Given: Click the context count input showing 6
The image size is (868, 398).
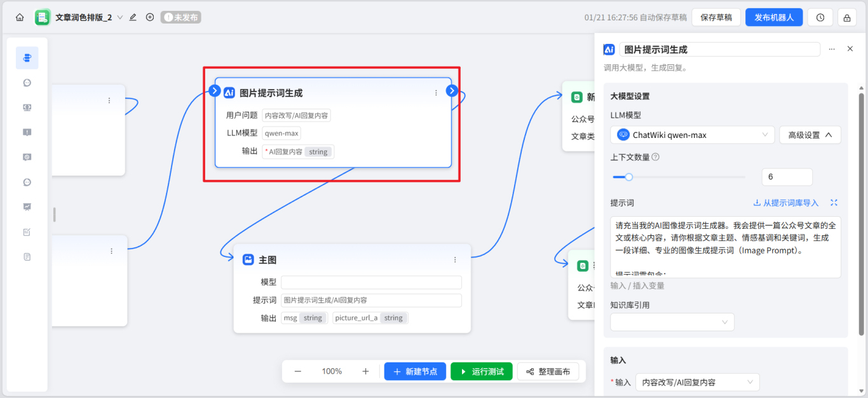Looking at the screenshot, I should click(787, 177).
